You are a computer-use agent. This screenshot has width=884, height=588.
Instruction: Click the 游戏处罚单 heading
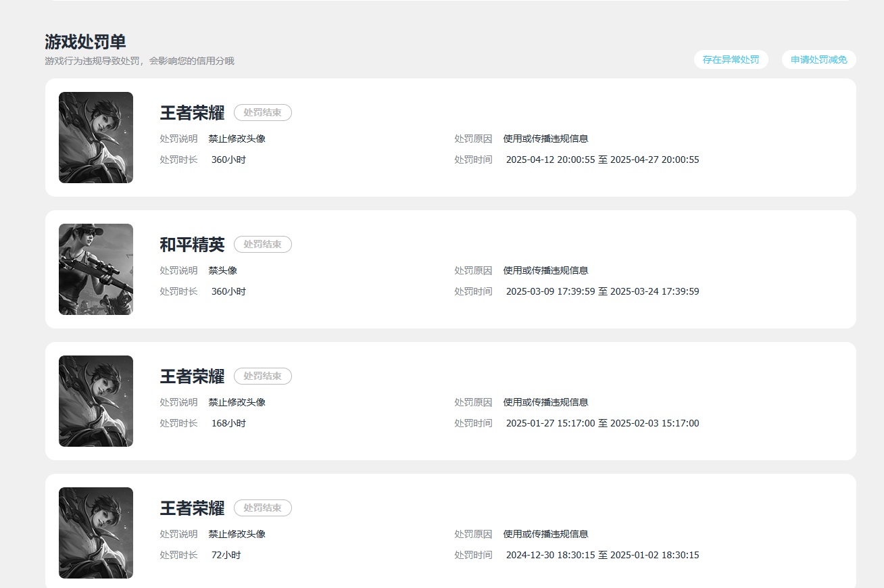(85, 42)
